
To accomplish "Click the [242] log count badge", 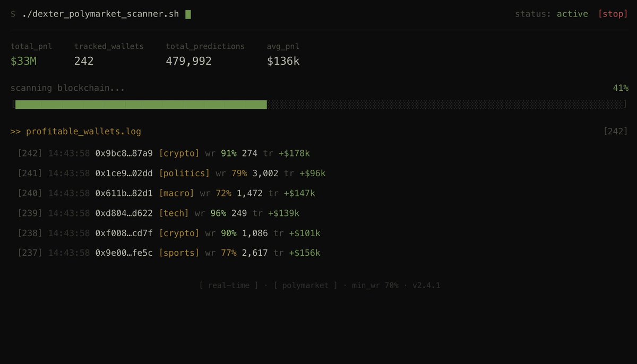I will (616, 131).
